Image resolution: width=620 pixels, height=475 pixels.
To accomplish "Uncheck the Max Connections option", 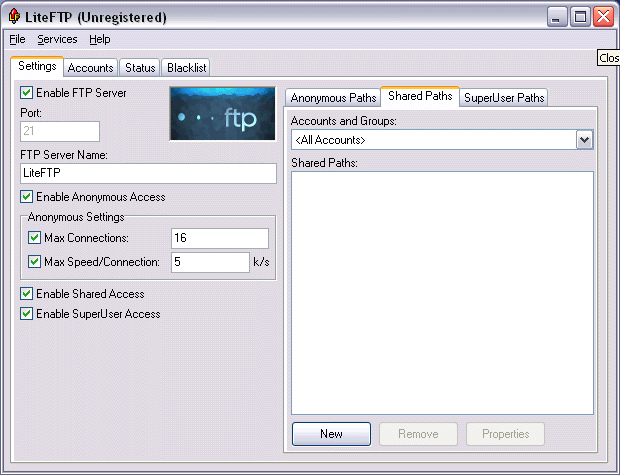I will pos(35,238).
